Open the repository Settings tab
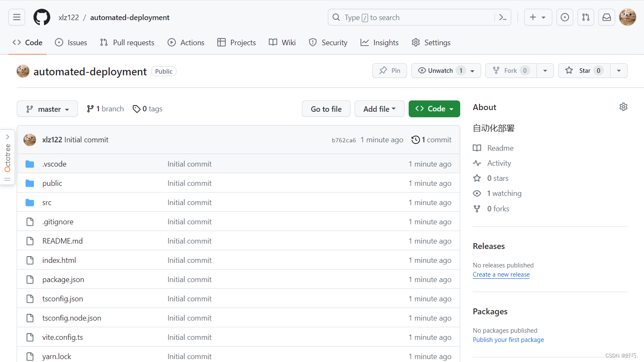Screen dimensions: 644x362 (x=431, y=43)
